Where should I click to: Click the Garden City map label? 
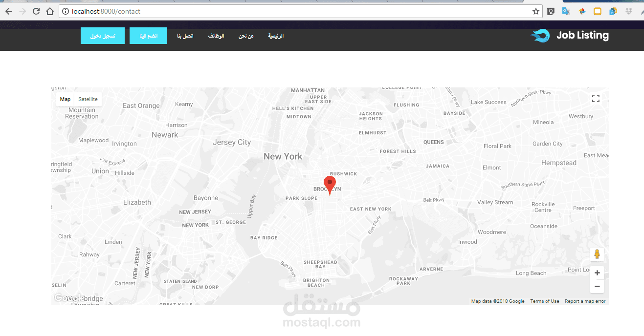pyautogui.click(x=547, y=144)
